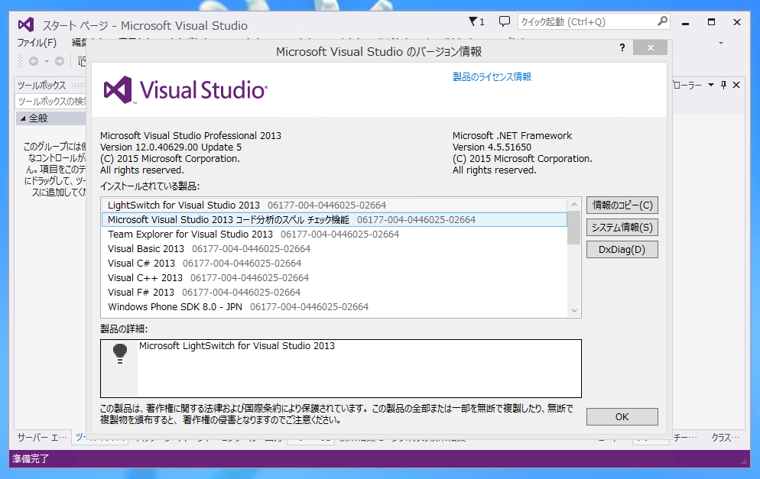Image resolution: width=760 pixels, height=479 pixels.
Task: Select Visual C++ 2013 in product list
Action: point(334,278)
